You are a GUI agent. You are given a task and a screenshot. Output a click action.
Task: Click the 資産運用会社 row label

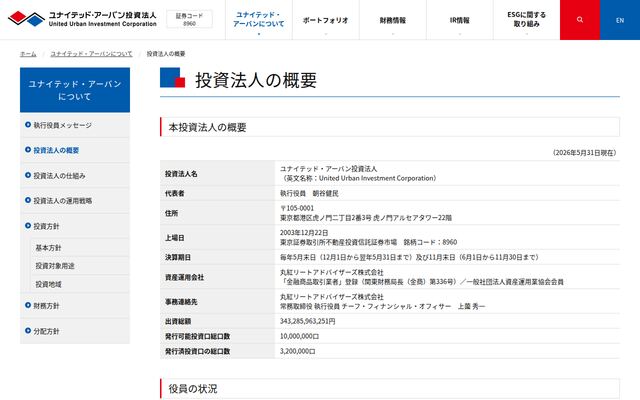point(184,277)
